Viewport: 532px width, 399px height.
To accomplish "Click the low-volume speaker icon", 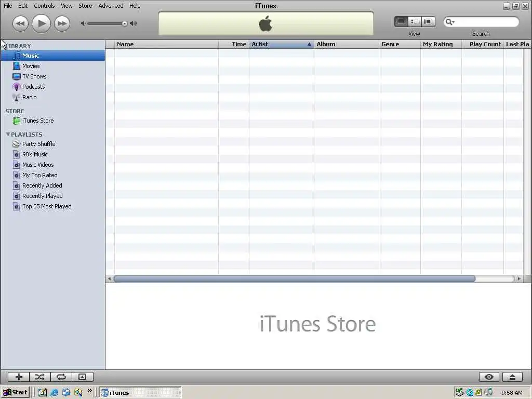I will click(x=83, y=23).
